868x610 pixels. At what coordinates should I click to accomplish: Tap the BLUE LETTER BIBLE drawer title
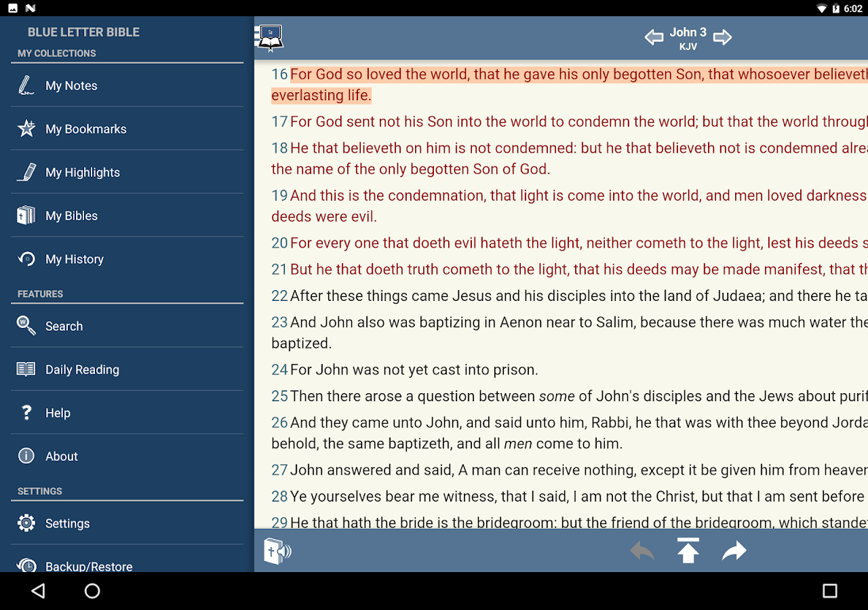point(83,32)
